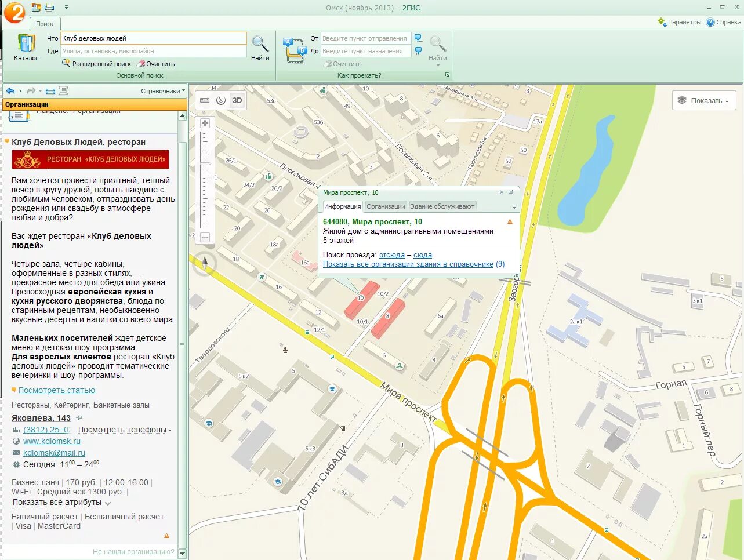Expand Показать все атрибуты

pyautogui.click(x=61, y=502)
